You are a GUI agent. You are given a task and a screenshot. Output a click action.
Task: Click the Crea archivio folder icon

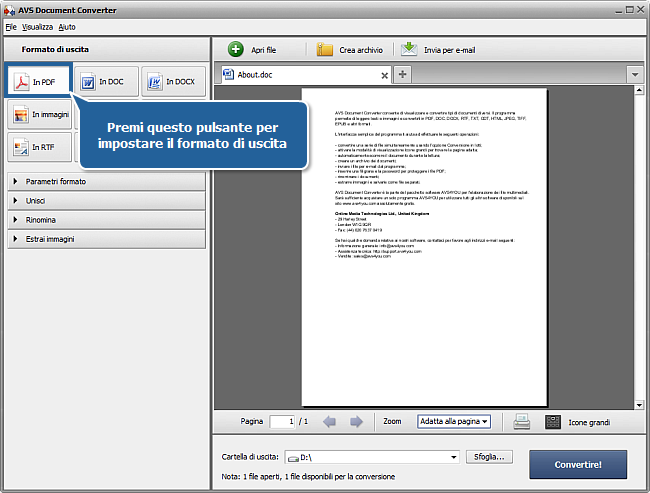[x=325, y=49]
